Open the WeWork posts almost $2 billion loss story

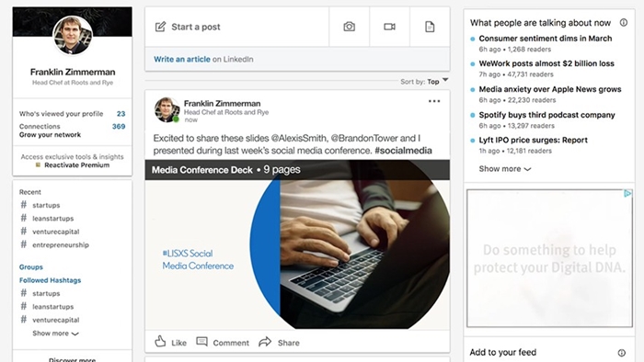point(546,63)
